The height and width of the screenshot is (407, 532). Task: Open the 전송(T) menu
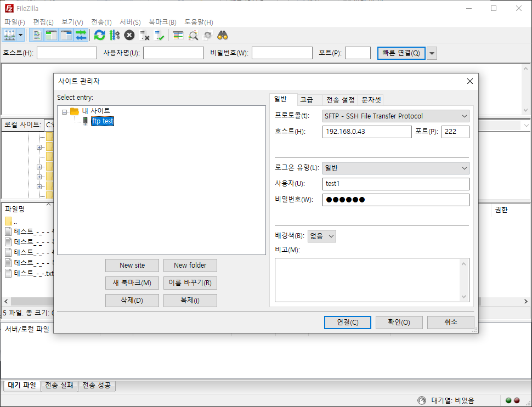[x=101, y=22]
